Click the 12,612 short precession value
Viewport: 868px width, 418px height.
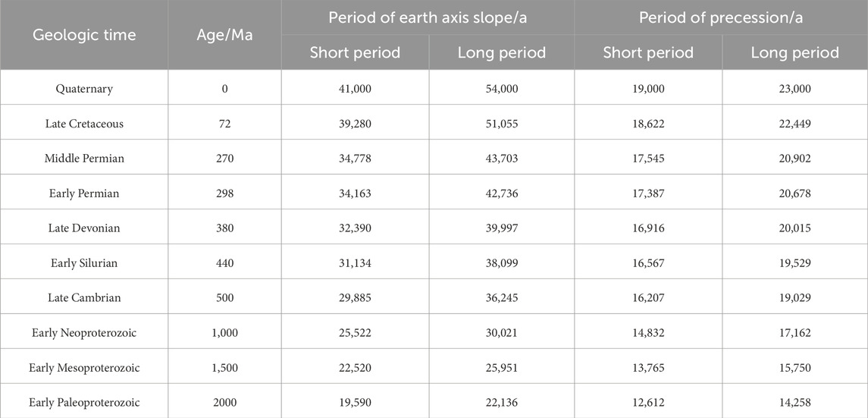(x=648, y=403)
